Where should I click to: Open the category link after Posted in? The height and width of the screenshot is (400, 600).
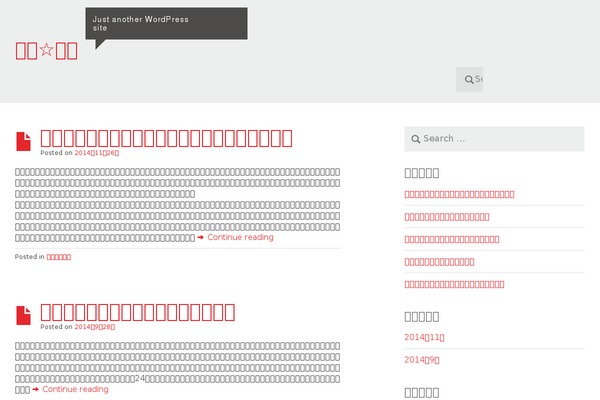59,257
